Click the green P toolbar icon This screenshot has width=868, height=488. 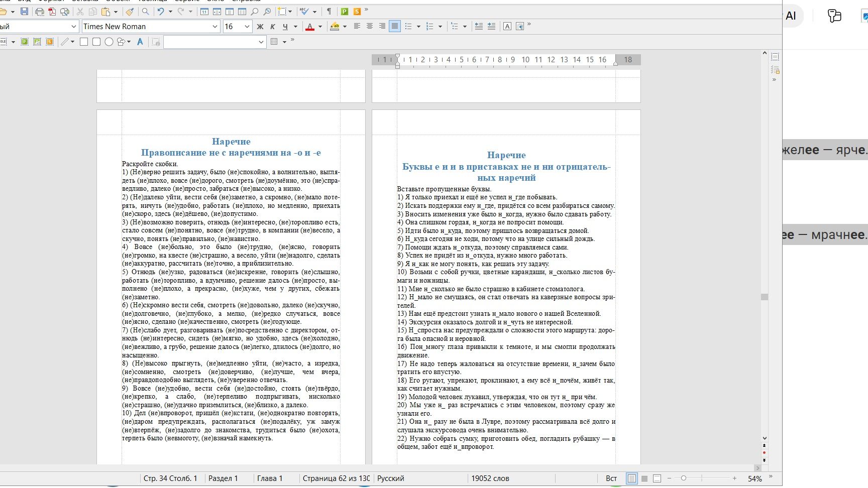pyautogui.click(x=345, y=12)
